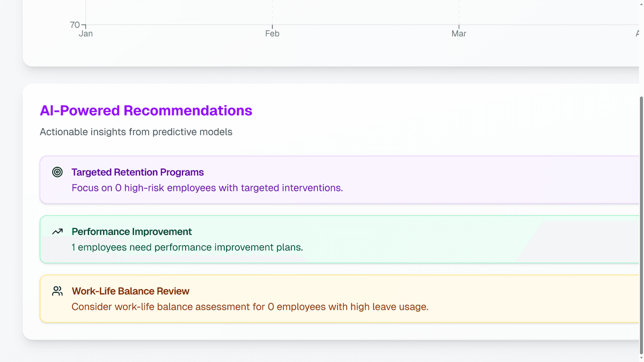This screenshot has width=644, height=362.
Task: Click the Jan label on chart axis
Action: point(86,34)
